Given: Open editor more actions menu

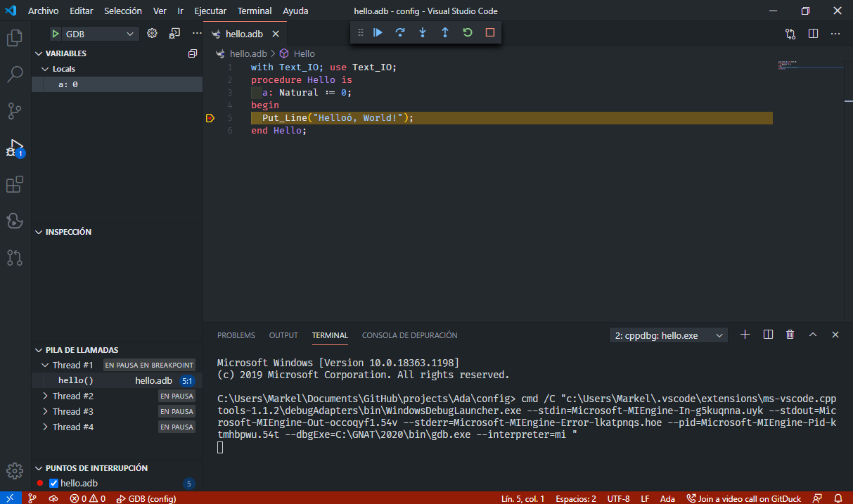Looking at the screenshot, I should coord(835,33).
